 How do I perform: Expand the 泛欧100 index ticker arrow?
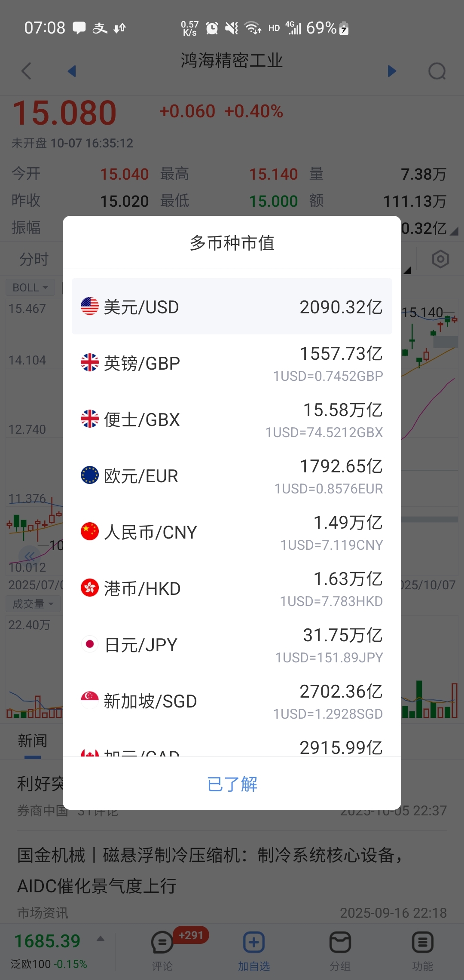click(101, 939)
